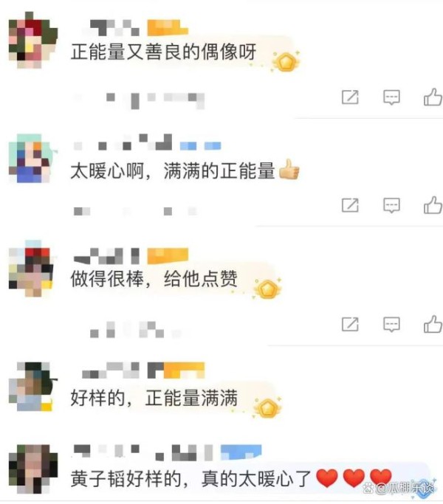This screenshot has width=443, height=504.
Task: Open avatar of the 太暖心啊 commenter
Action: click(x=30, y=159)
